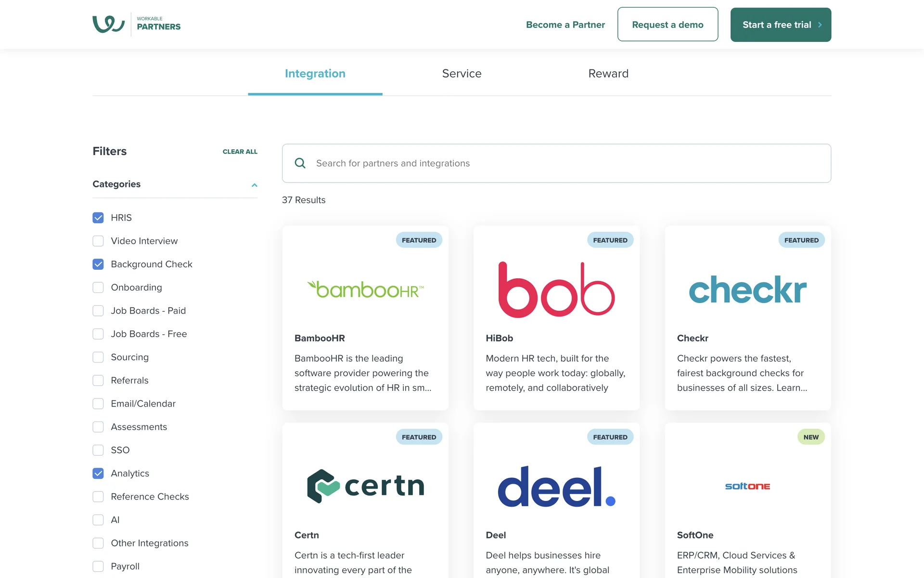Viewport: 924px width, 578px height.
Task: Click the Checkr logo
Action: tap(747, 290)
